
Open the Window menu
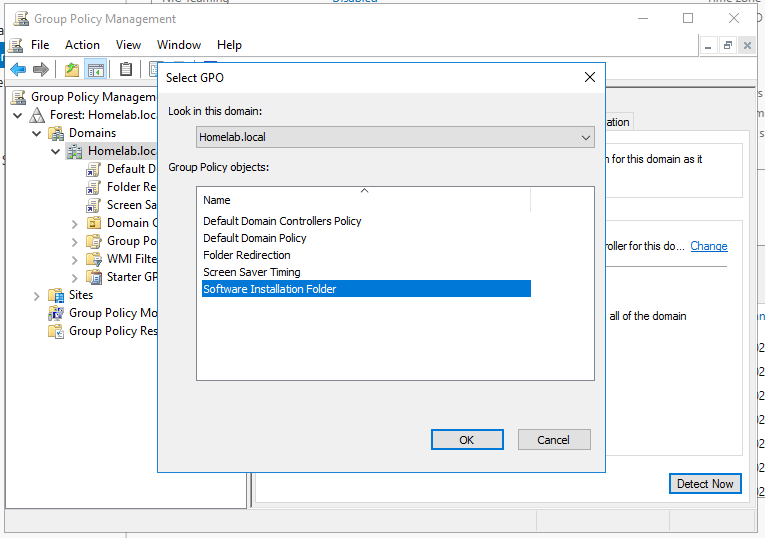(179, 45)
